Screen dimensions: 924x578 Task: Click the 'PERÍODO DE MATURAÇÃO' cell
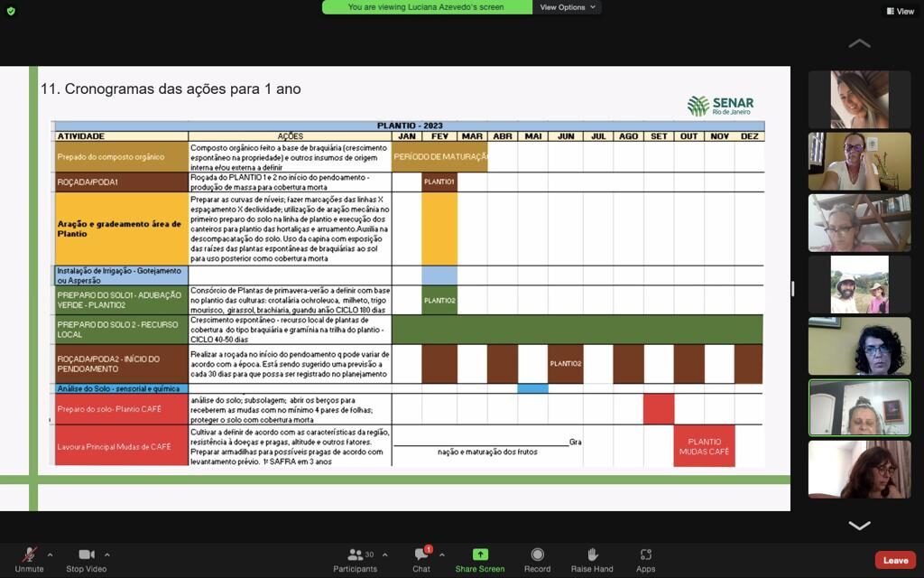pos(439,157)
